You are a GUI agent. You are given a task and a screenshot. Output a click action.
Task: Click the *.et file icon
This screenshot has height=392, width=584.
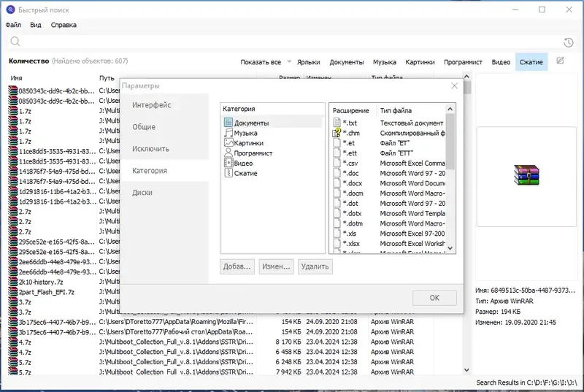(337, 142)
